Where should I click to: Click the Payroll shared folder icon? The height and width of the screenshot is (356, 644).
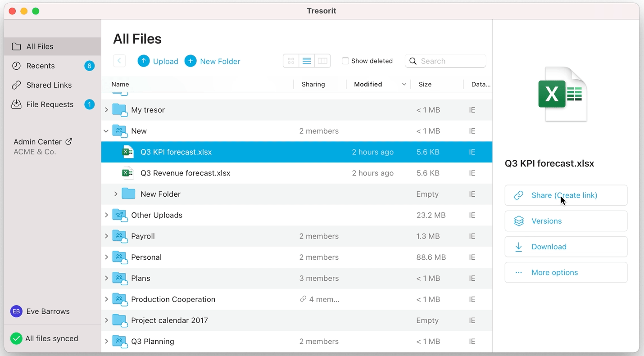coord(120,236)
